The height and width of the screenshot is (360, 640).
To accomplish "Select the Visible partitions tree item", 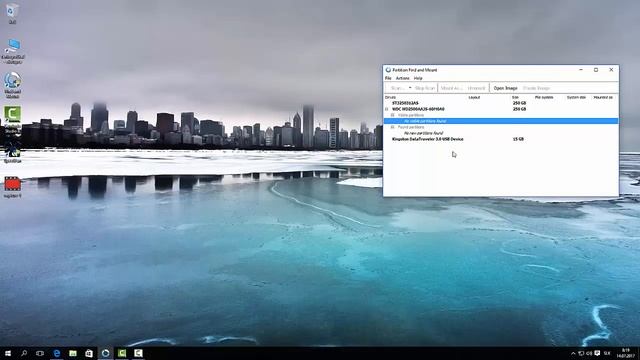I will tap(411, 116).
